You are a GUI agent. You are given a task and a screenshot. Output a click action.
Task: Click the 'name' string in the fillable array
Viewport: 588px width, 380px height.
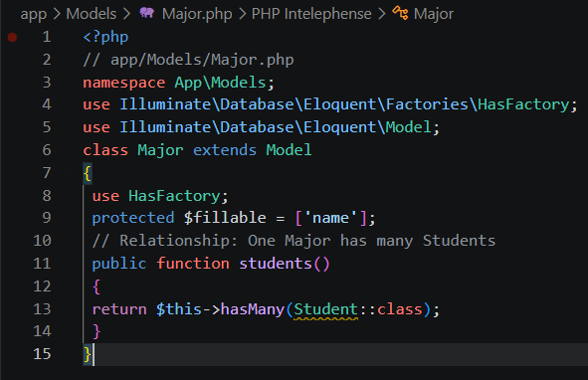330,218
